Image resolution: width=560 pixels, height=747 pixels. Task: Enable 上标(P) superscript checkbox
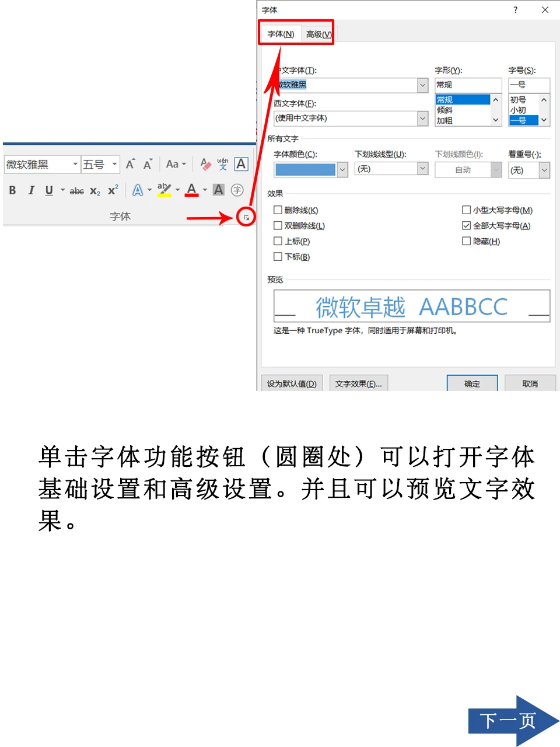tap(278, 240)
